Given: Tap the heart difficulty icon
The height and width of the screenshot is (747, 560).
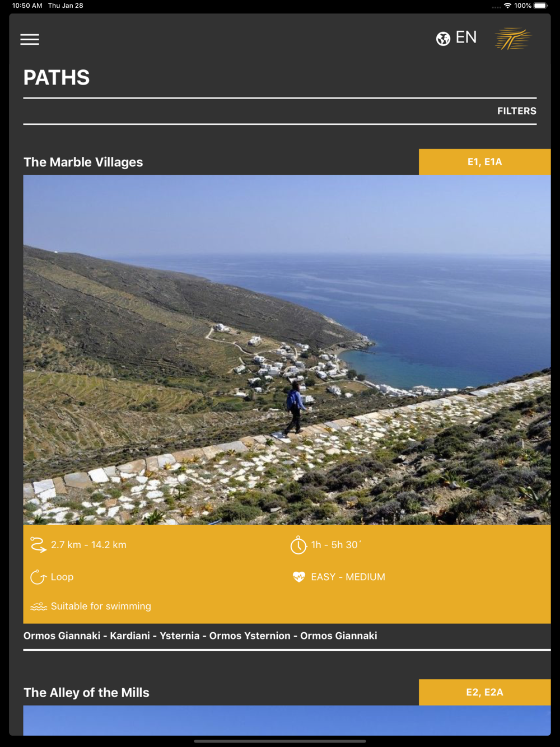Looking at the screenshot, I should (299, 577).
